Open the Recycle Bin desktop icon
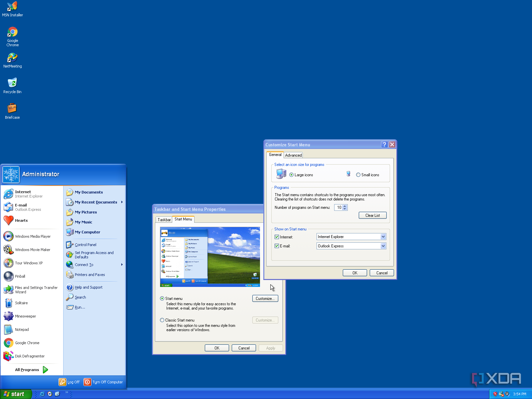The image size is (532, 399). 12,85
